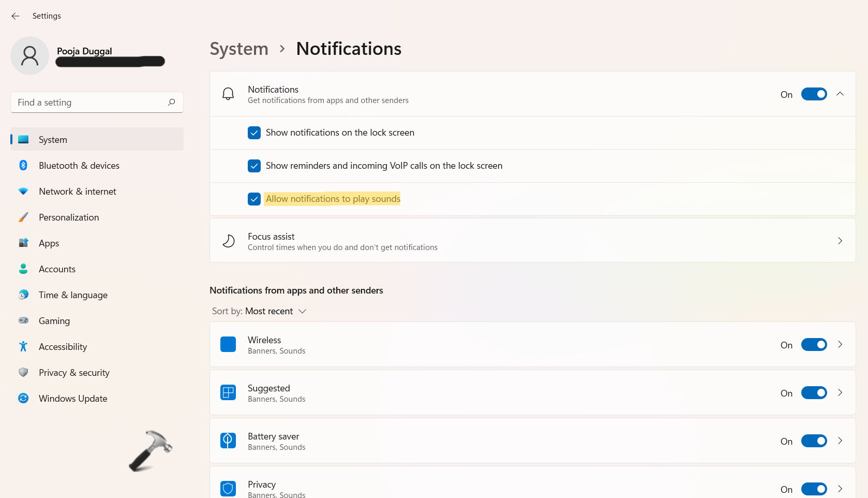868x498 pixels.
Task: Uncheck Allow notifications to play sounds
Action: (254, 199)
